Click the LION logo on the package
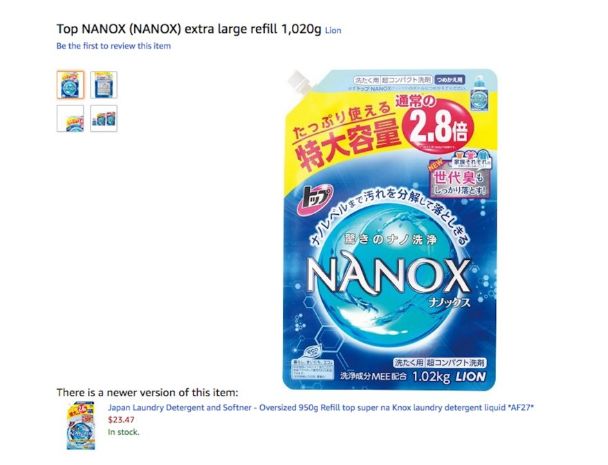Viewport: 608px width, 465px height. pyautogui.click(x=471, y=376)
